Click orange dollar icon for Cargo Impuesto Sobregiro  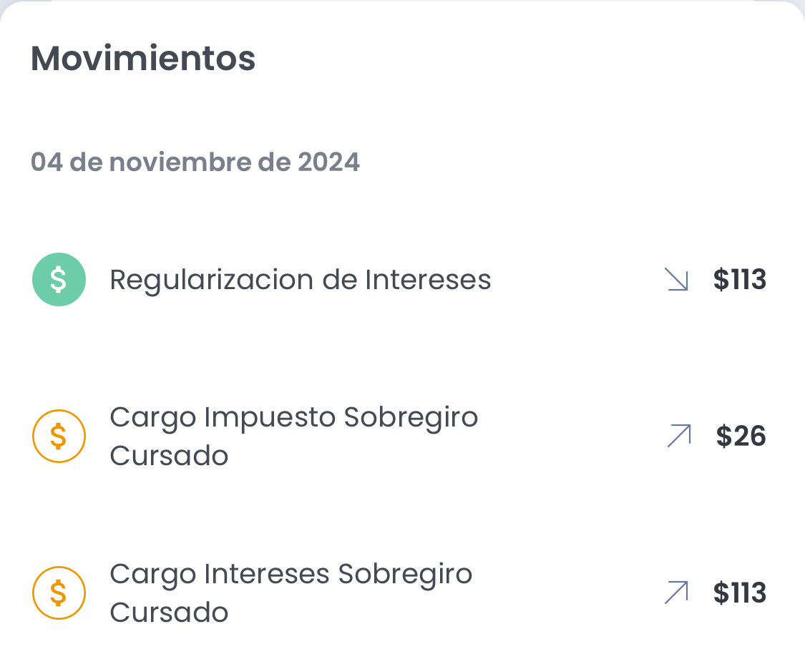(x=59, y=436)
